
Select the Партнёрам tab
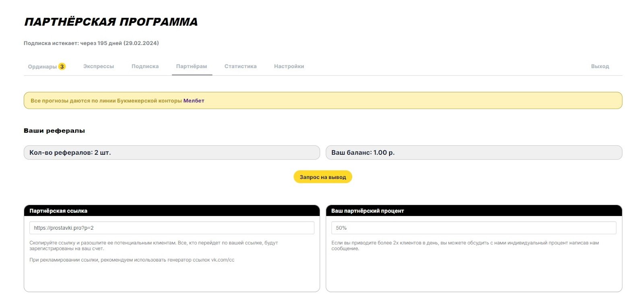192,66
